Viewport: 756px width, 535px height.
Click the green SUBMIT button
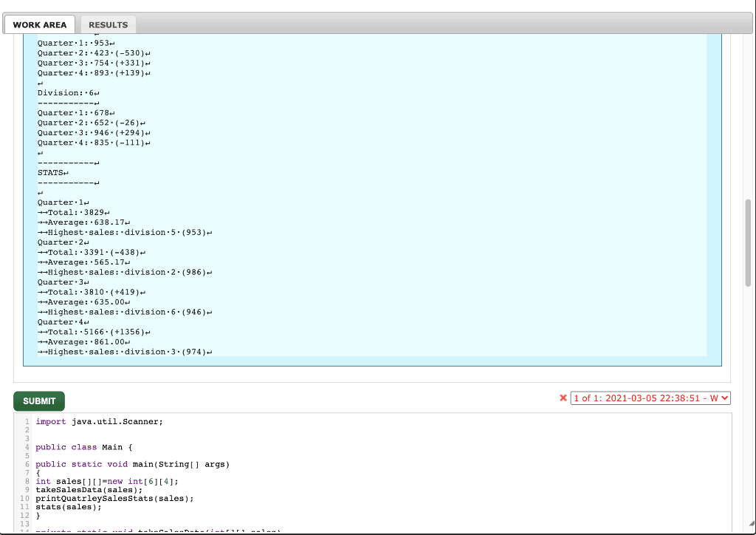39,401
